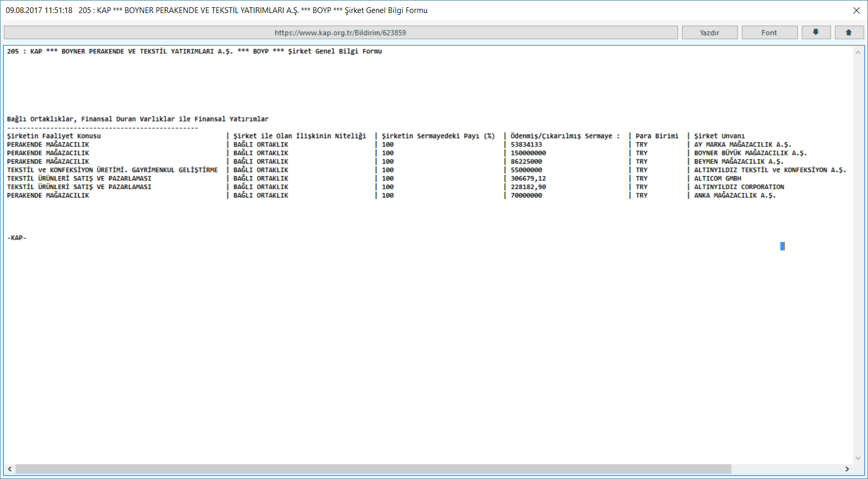Close the Şirket Genel Bilgi Formu window
The image size is (868, 479).
(856, 10)
